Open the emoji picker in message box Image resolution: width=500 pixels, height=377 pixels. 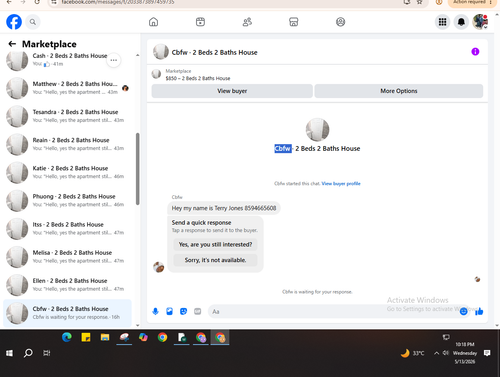coord(463,311)
